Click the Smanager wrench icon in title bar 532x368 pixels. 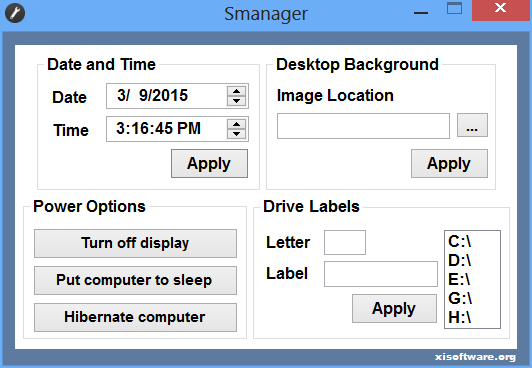(x=15, y=13)
